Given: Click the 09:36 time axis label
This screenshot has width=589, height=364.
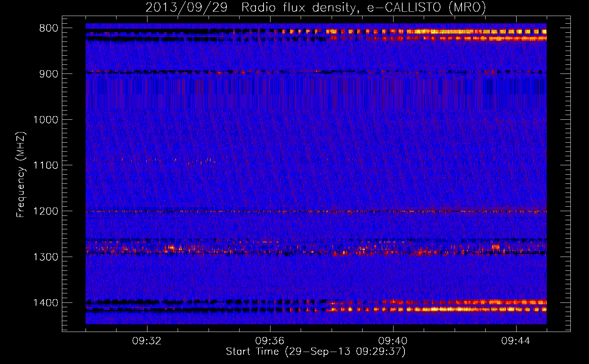Looking at the screenshot, I should 270,341.
